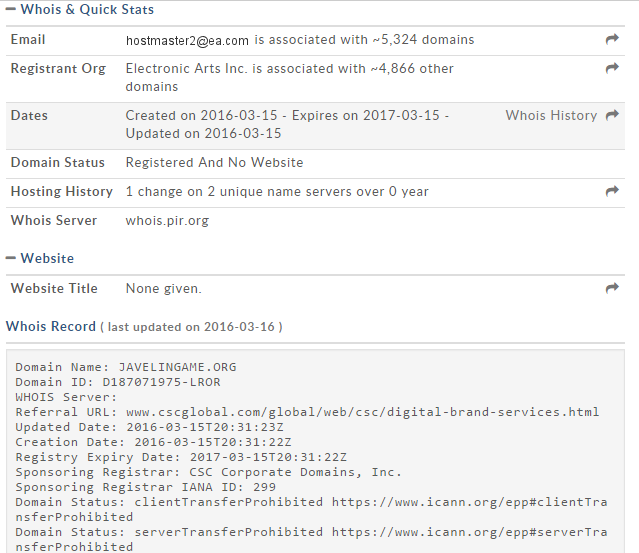Click the Whois & Quick Stats heading text

point(87,9)
